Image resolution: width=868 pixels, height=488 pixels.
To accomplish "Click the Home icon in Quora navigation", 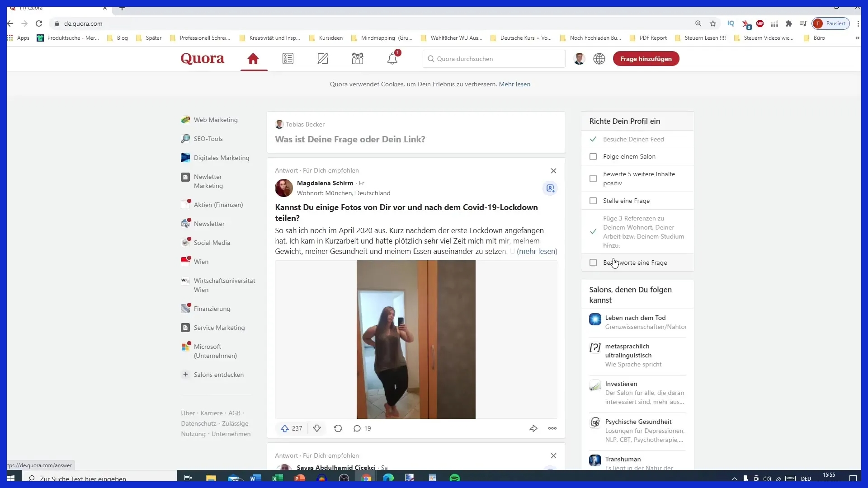I will click(x=254, y=58).
